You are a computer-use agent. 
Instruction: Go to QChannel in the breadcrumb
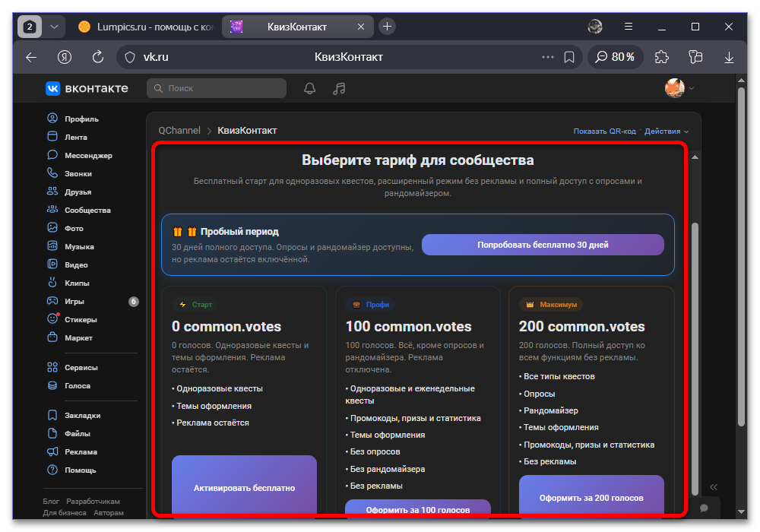pos(179,130)
